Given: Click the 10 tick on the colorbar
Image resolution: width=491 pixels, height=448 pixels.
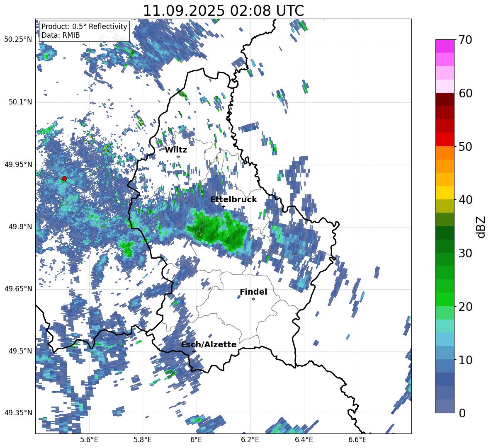Looking at the screenshot, I should [x=465, y=360].
